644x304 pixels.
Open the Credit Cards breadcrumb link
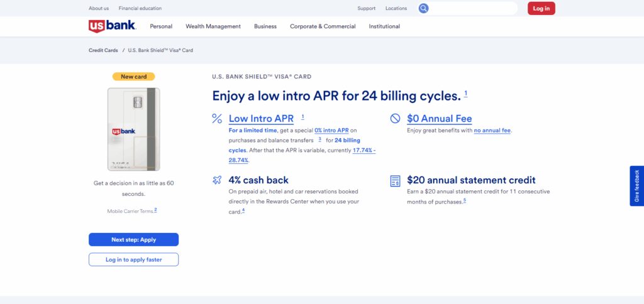click(x=103, y=50)
